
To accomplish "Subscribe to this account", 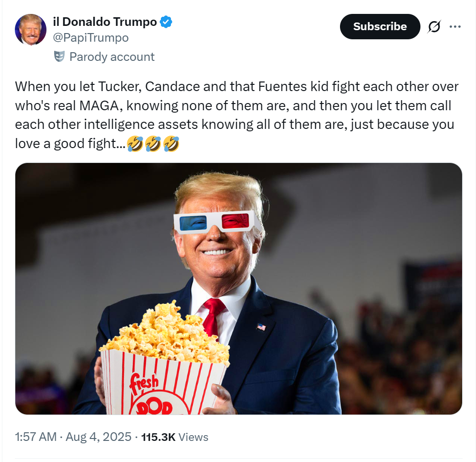I will click(380, 26).
